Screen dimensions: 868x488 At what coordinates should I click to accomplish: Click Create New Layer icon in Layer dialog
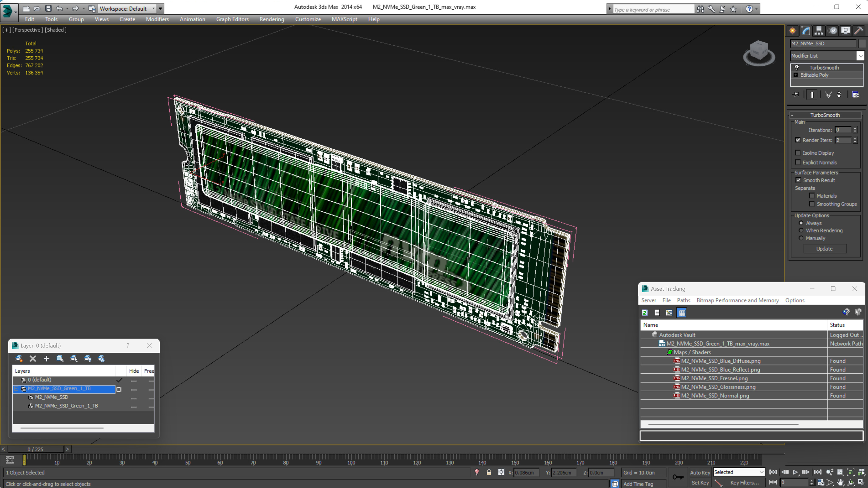click(x=19, y=358)
